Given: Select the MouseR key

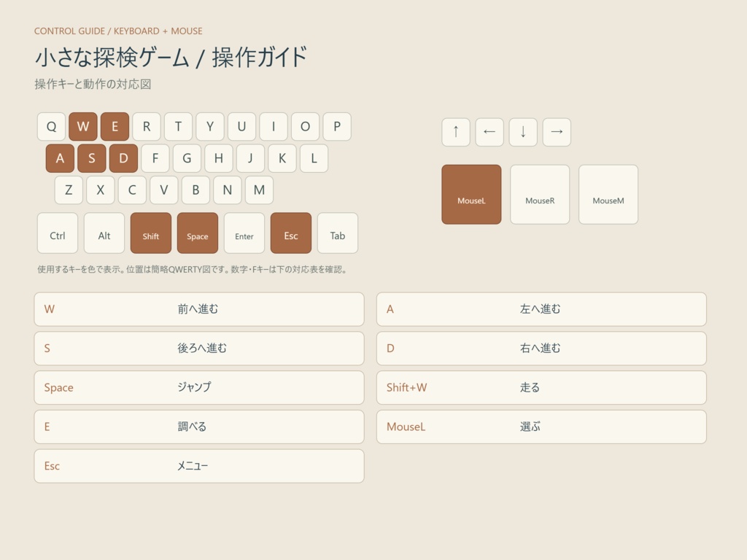Looking at the screenshot, I should [x=540, y=194].
